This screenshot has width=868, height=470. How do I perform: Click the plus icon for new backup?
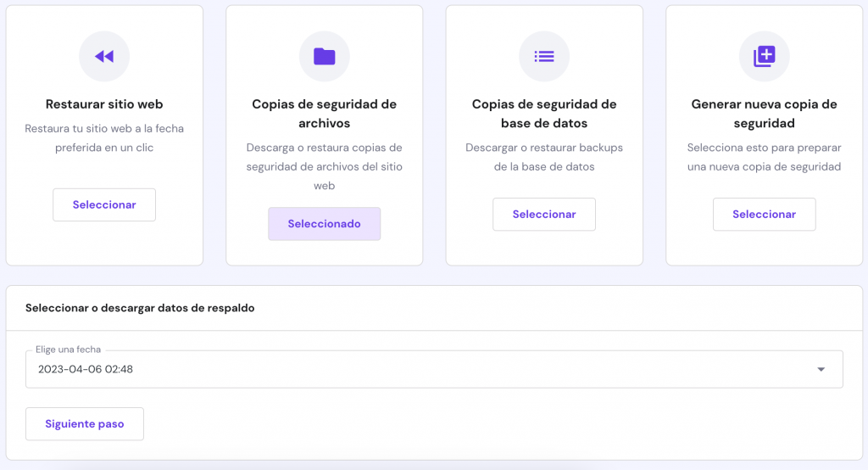click(764, 57)
